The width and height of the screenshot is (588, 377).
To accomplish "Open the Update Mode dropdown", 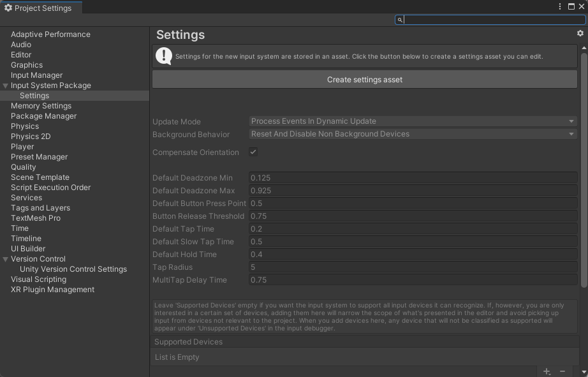I will pyautogui.click(x=413, y=121).
